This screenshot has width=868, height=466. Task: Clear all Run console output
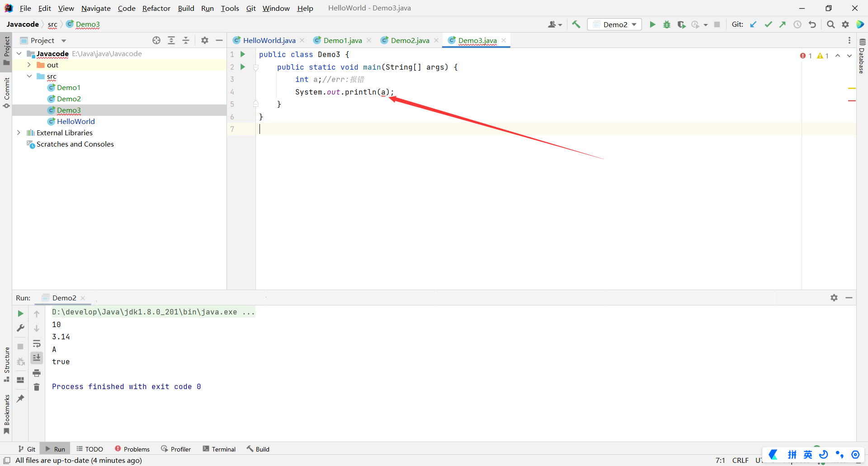(x=37, y=387)
